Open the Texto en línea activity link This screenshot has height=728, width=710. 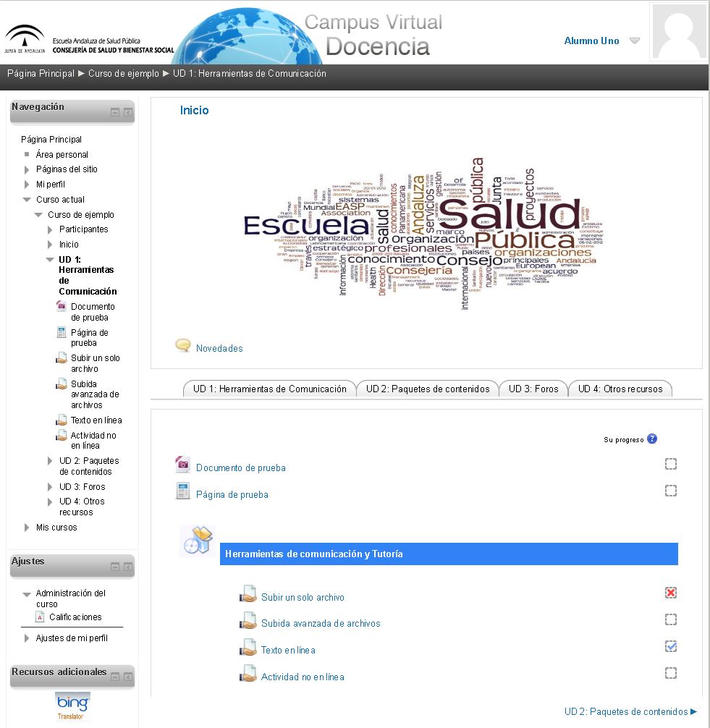coord(288,650)
